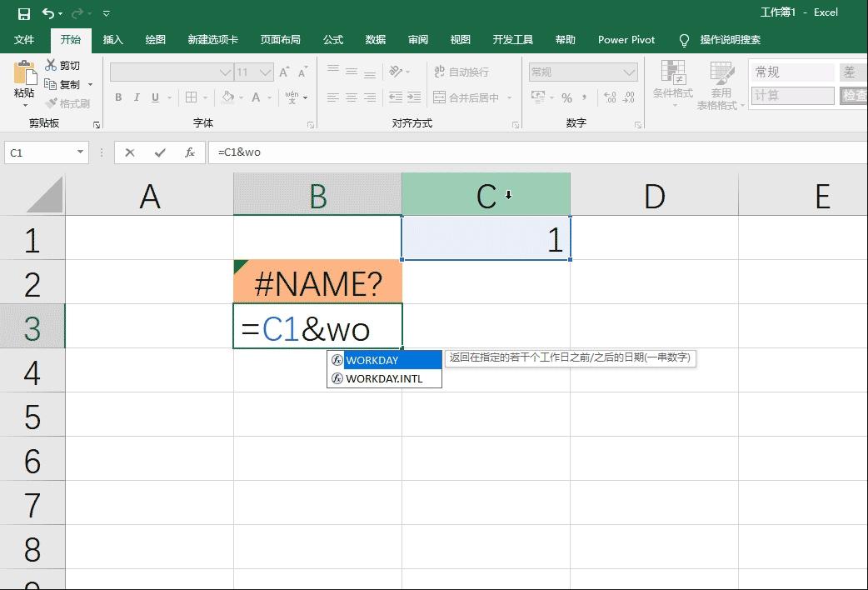Open the 文件 menu
The width and height of the screenshot is (868, 590).
coord(25,39)
